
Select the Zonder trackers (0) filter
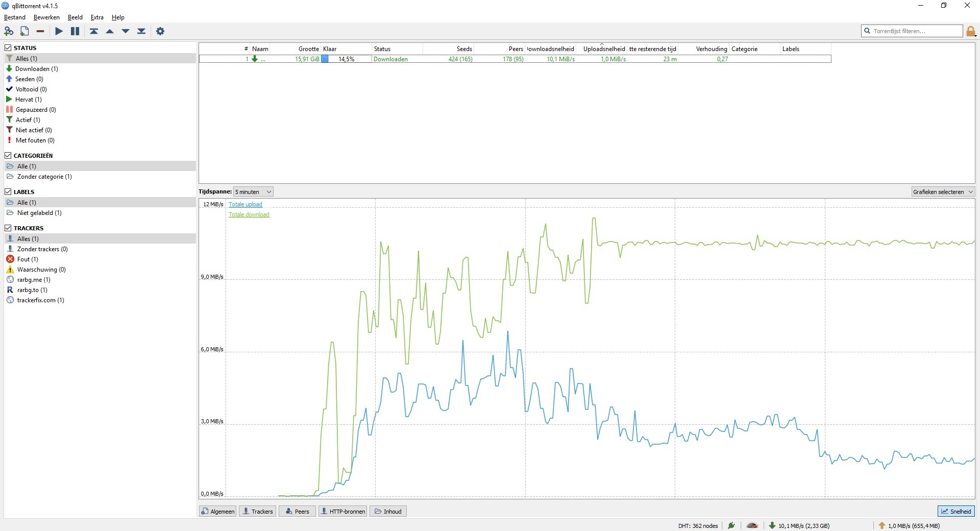tap(100, 249)
